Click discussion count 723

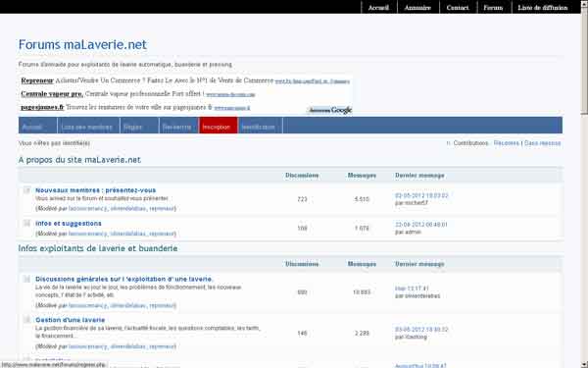click(x=302, y=199)
